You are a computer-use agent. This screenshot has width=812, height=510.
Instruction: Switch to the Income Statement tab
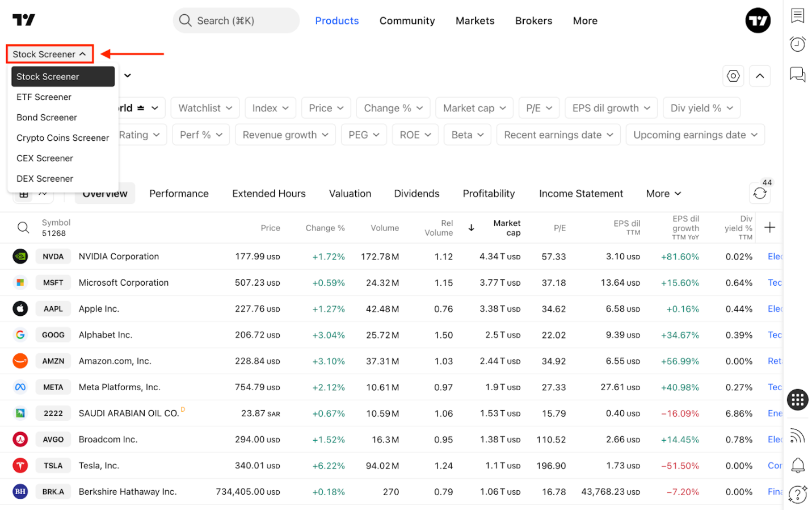[581, 194]
